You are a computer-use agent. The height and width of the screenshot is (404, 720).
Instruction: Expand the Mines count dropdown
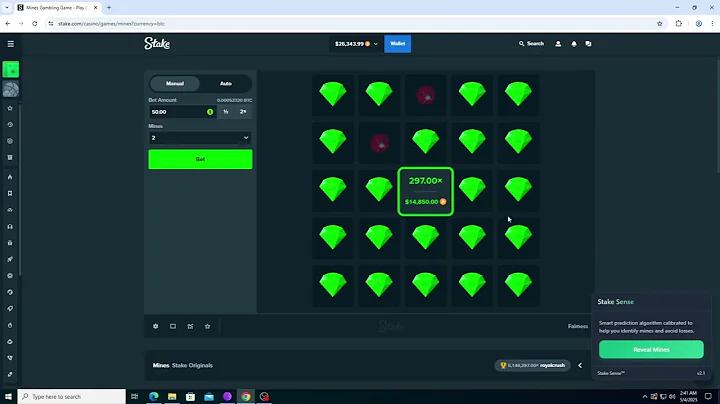200,138
